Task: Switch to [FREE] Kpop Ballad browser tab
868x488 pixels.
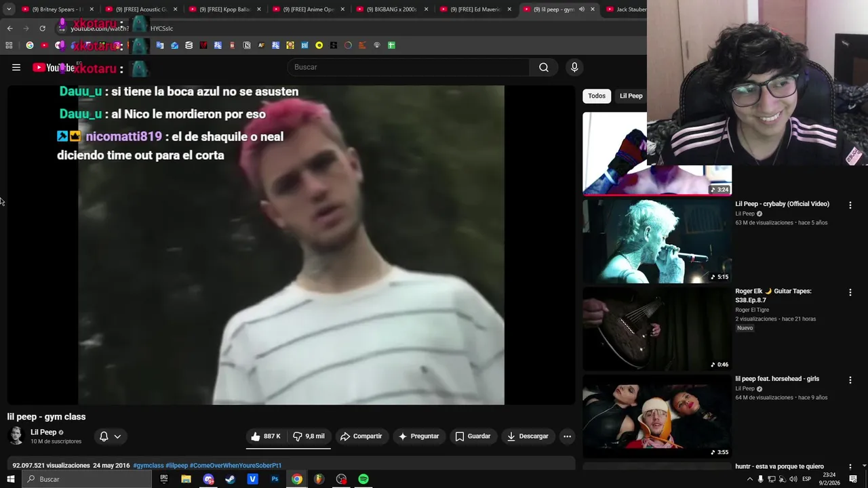Action: (224, 9)
